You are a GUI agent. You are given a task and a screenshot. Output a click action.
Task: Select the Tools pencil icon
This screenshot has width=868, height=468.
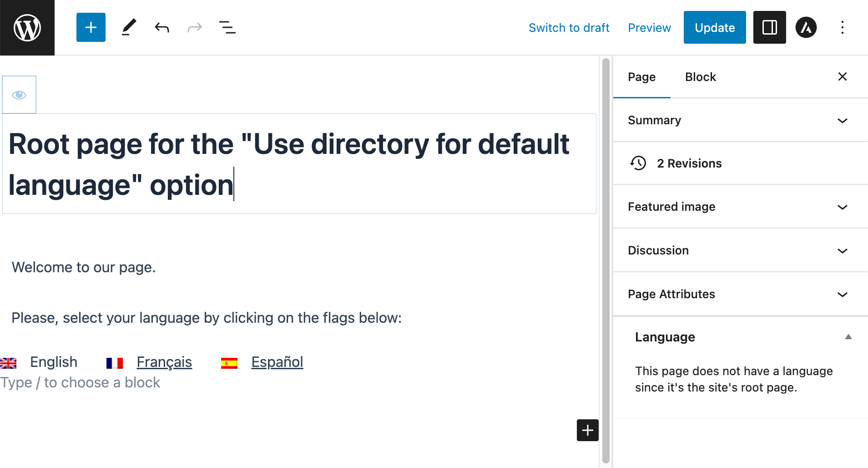click(x=129, y=27)
